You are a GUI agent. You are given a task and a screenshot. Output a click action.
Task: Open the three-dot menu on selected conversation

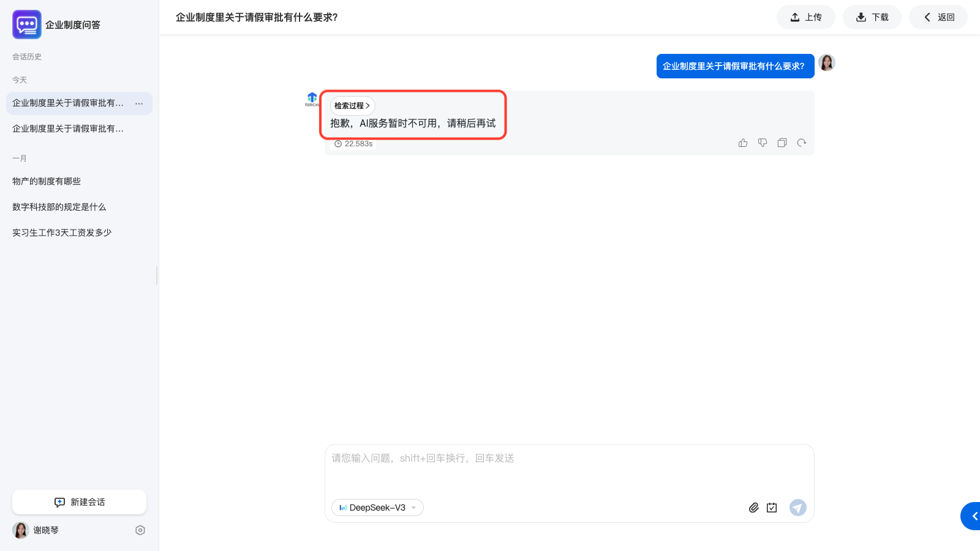tap(139, 103)
